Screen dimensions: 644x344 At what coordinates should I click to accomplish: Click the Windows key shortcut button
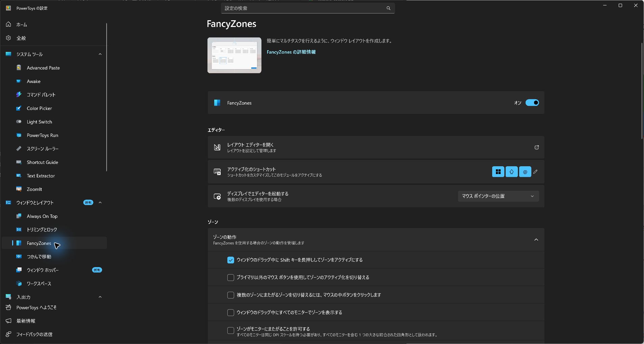tap(498, 172)
